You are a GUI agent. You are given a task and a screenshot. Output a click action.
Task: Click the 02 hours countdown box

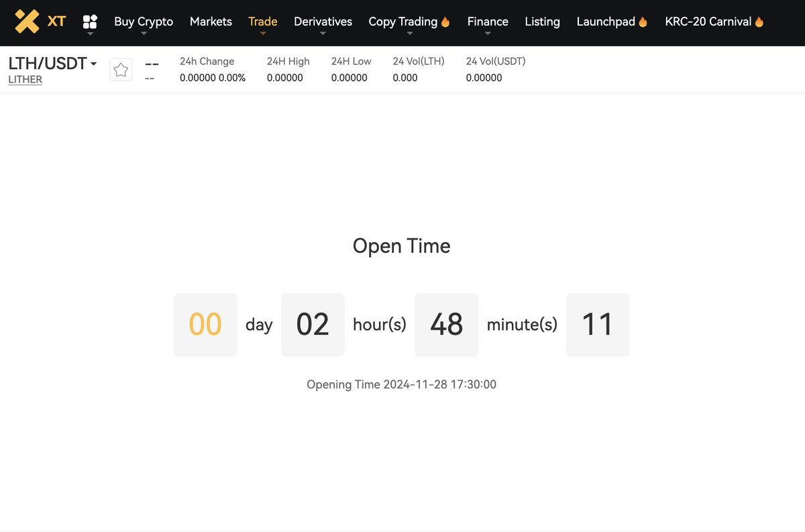coord(313,325)
